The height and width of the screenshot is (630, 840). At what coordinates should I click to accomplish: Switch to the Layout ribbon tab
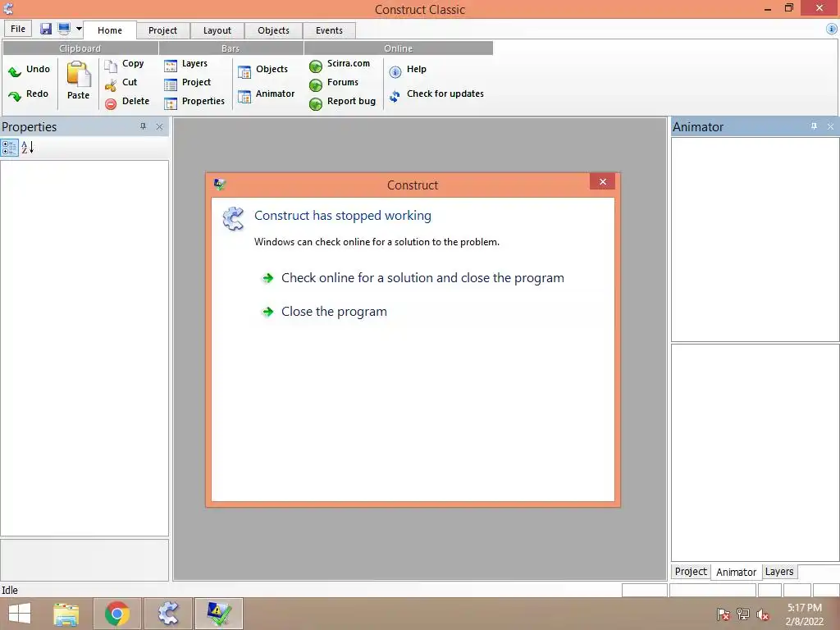(x=217, y=30)
